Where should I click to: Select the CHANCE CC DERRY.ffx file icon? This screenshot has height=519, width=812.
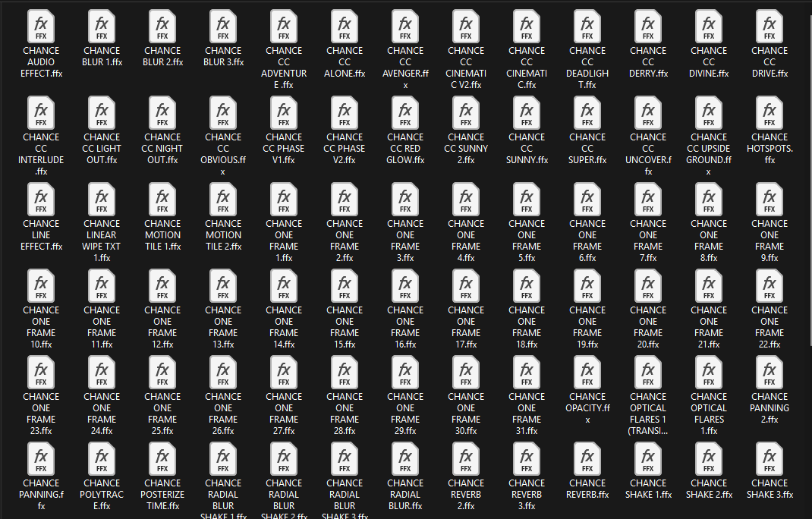648,26
